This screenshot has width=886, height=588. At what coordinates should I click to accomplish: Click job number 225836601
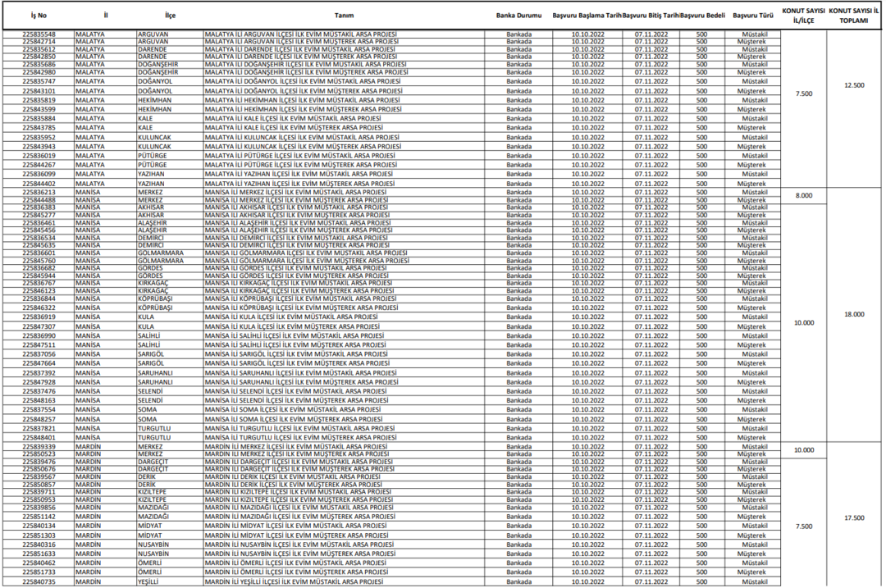[39, 253]
